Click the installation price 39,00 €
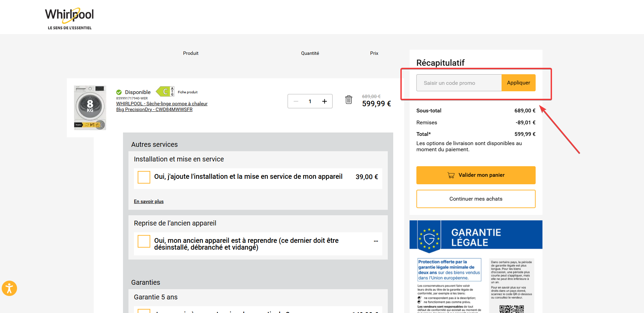 (x=367, y=177)
